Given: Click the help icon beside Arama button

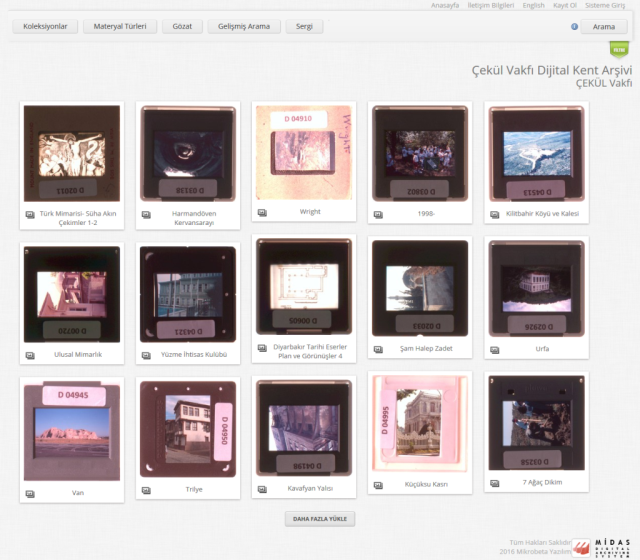Looking at the screenshot, I should 575,27.
